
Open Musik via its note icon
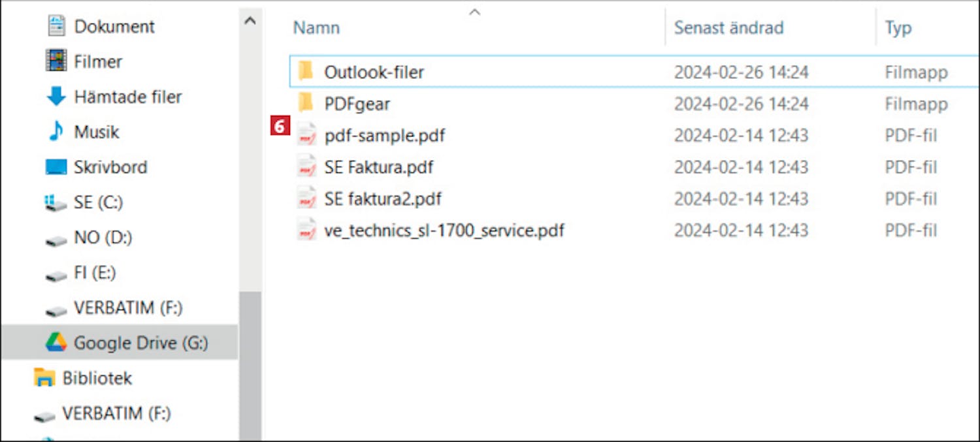click(56, 132)
